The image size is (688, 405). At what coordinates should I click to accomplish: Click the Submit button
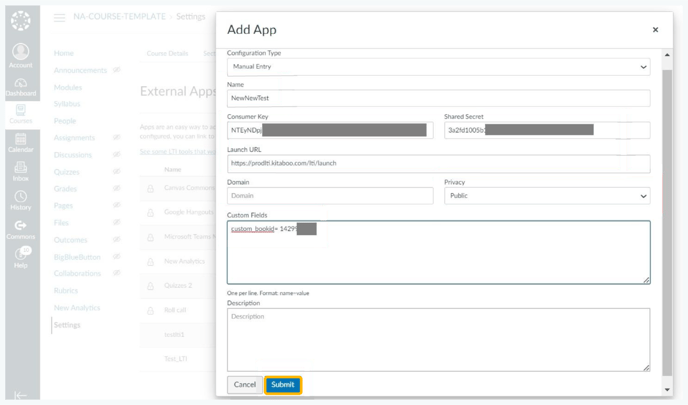pyautogui.click(x=283, y=385)
